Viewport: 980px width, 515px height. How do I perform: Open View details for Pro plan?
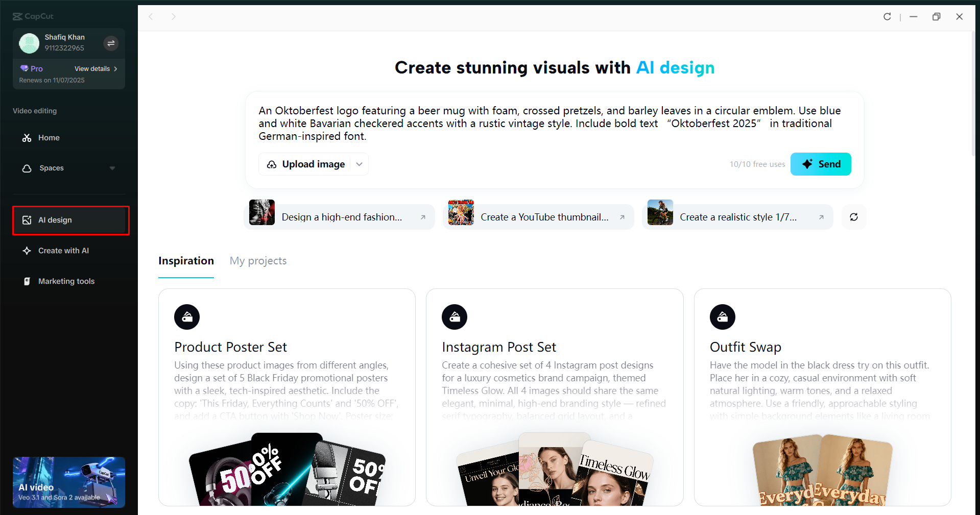tap(92, 68)
